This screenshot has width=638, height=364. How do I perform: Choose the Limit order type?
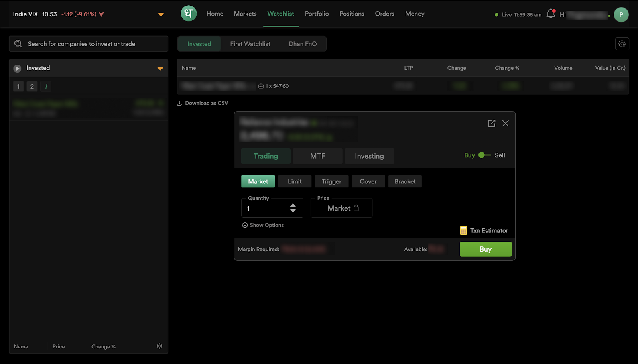click(295, 181)
